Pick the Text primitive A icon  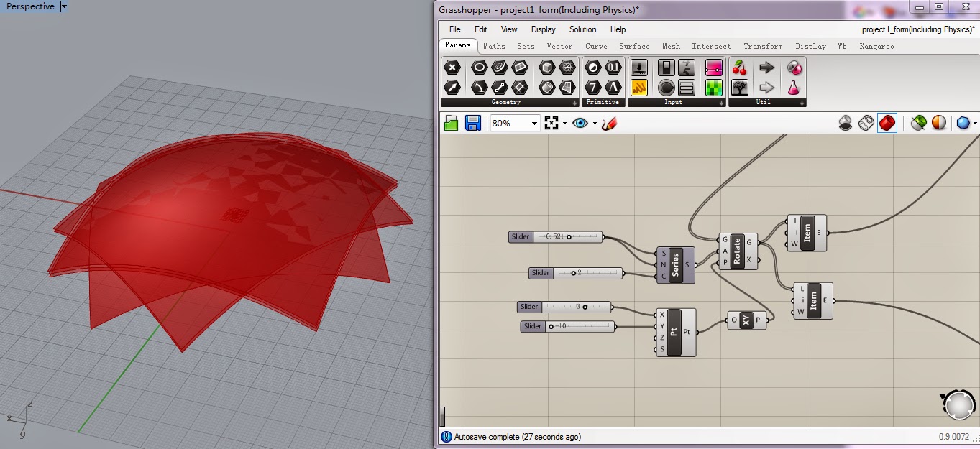pyautogui.click(x=613, y=88)
